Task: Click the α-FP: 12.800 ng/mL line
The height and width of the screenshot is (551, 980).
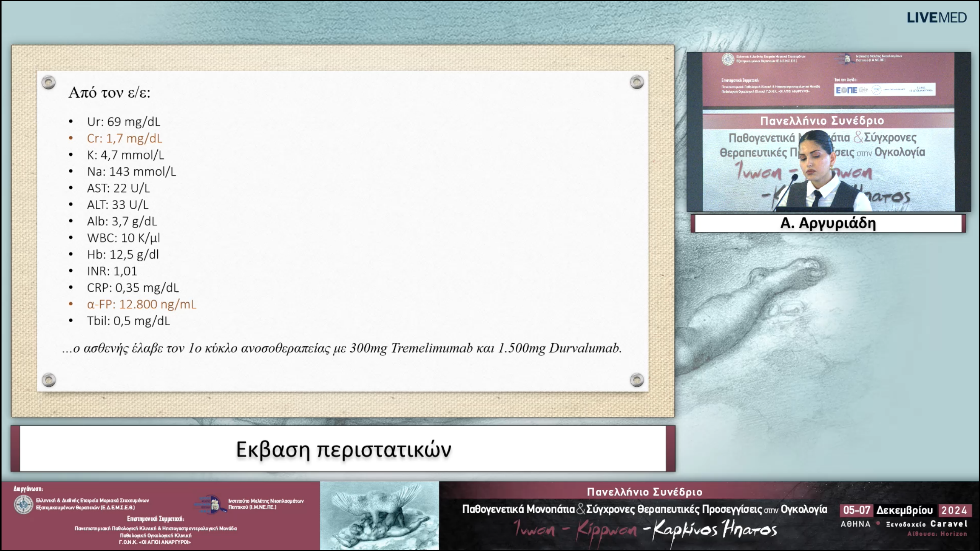Action: coord(142,304)
